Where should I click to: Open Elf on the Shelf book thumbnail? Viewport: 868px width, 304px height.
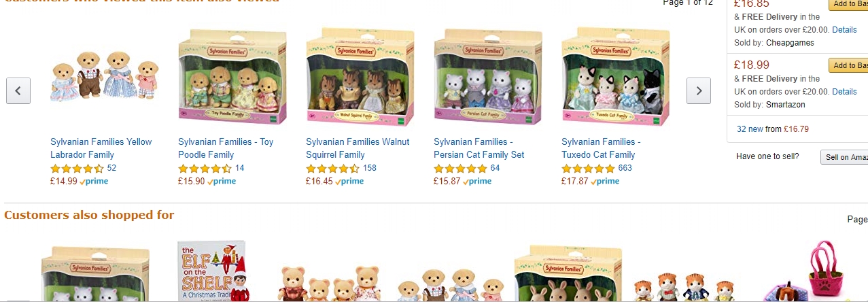click(x=212, y=271)
